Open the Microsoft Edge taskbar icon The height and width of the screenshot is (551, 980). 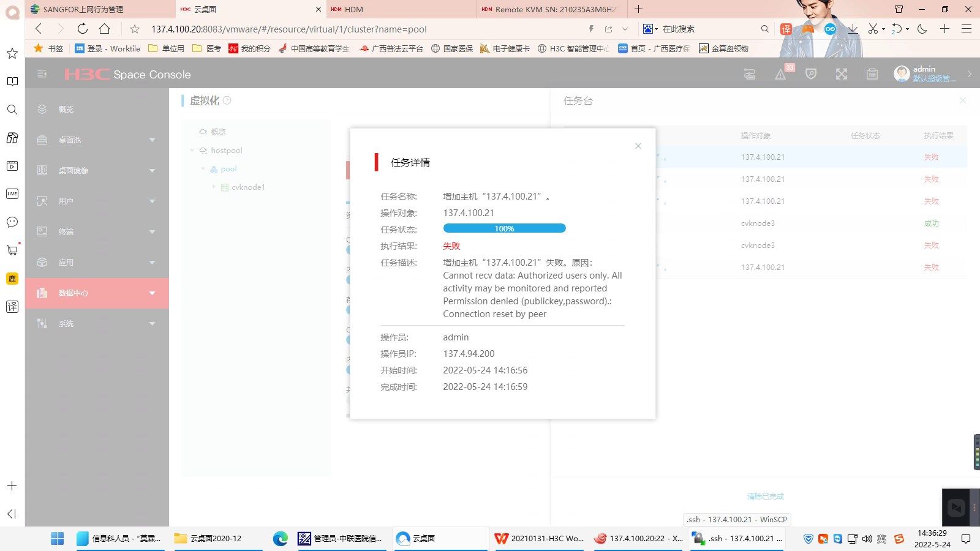click(x=281, y=539)
